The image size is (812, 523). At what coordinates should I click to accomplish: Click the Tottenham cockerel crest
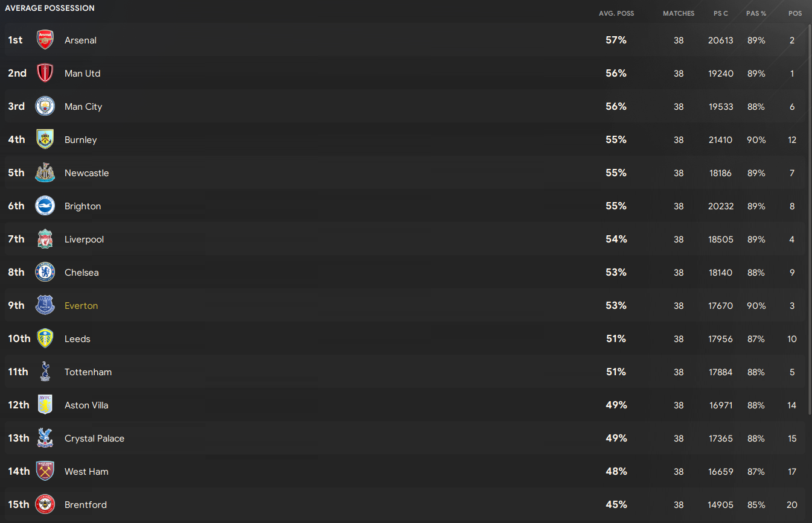(x=45, y=372)
